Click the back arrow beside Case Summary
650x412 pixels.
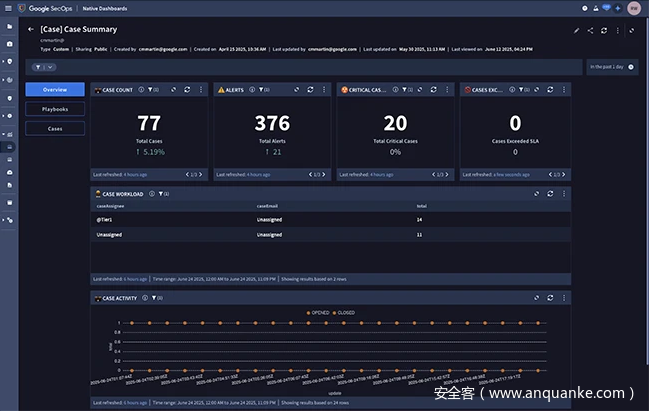click(30, 30)
